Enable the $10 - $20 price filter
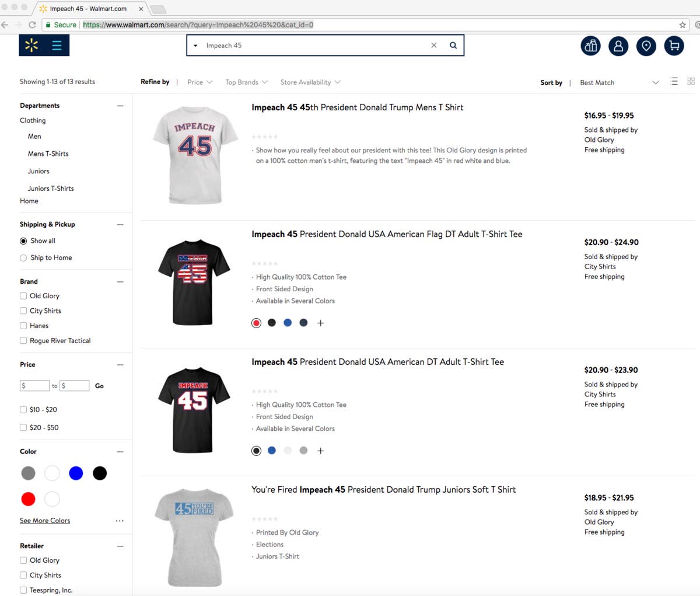 (x=23, y=410)
